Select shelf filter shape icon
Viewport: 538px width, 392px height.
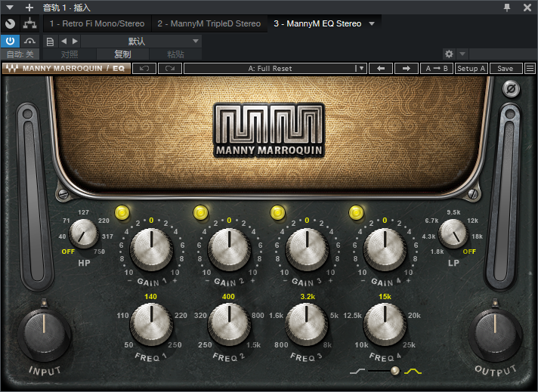tap(357, 371)
